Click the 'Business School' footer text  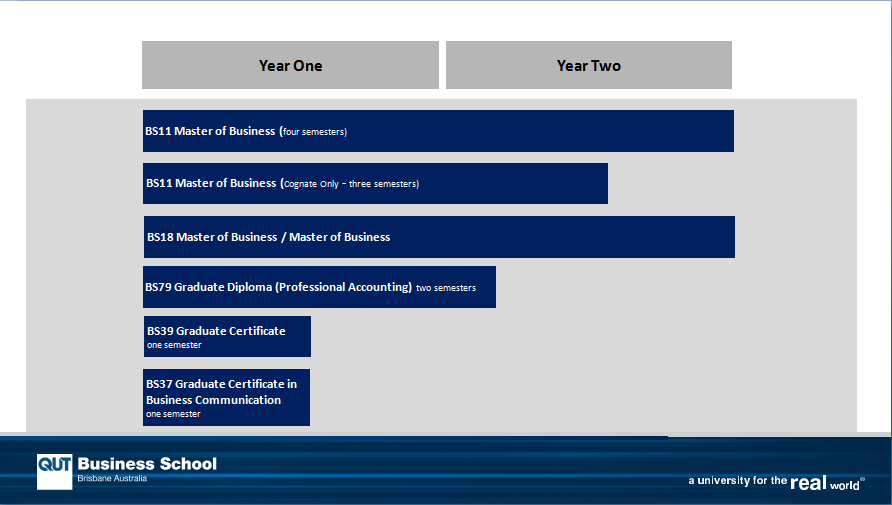point(147,464)
